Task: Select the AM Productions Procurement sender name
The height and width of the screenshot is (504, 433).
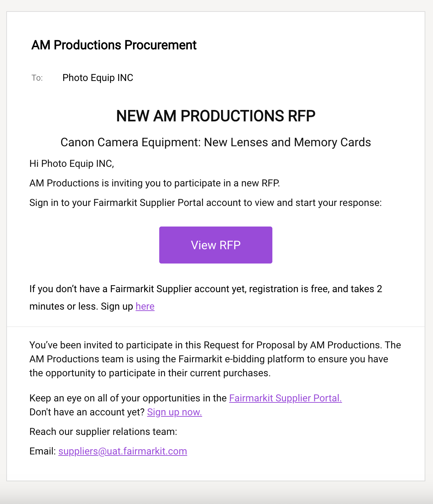Action: coord(114,45)
